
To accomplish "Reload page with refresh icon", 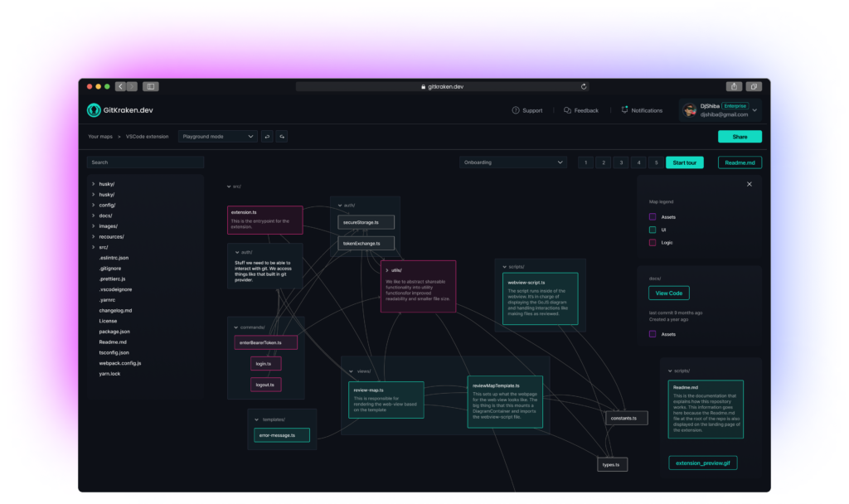I will tap(584, 86).
